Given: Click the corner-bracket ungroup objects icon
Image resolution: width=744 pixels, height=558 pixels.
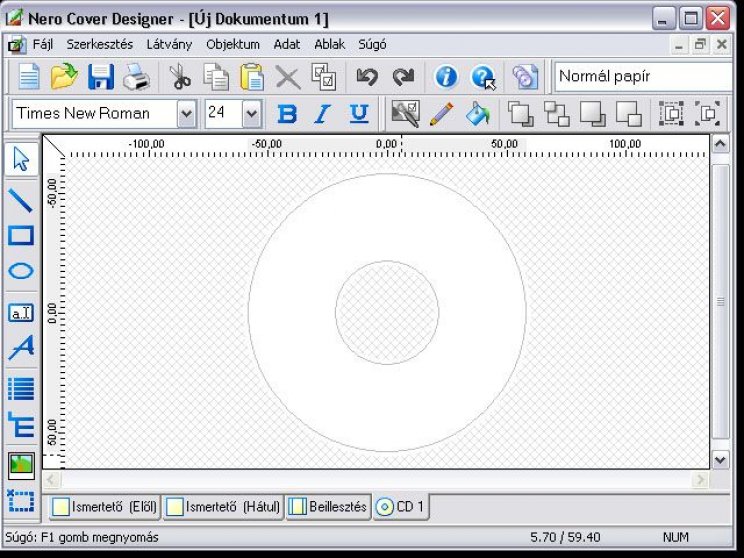Looking at the screenshot, I should (707, 114).
